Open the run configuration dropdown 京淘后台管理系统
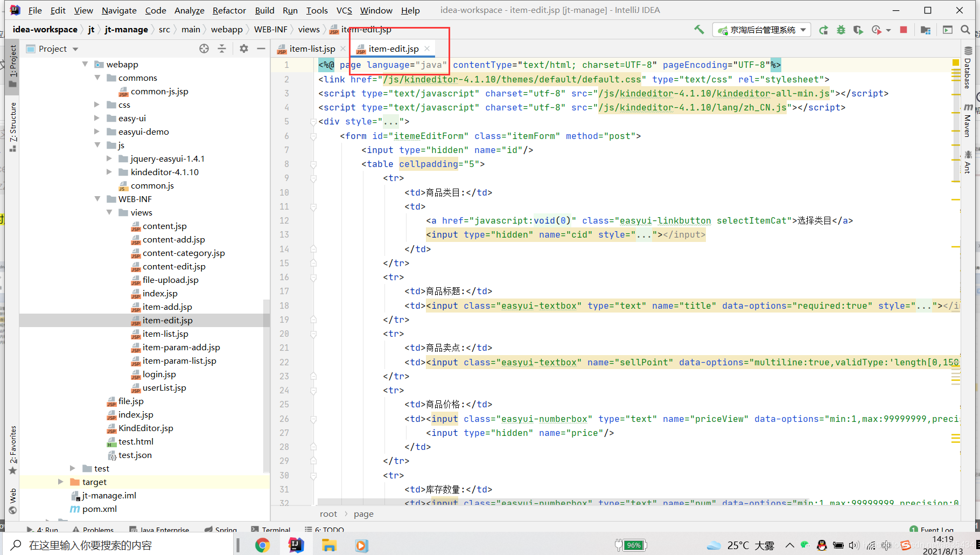The height and width of the screenshot is (555, 980). (x=761, y=30)
